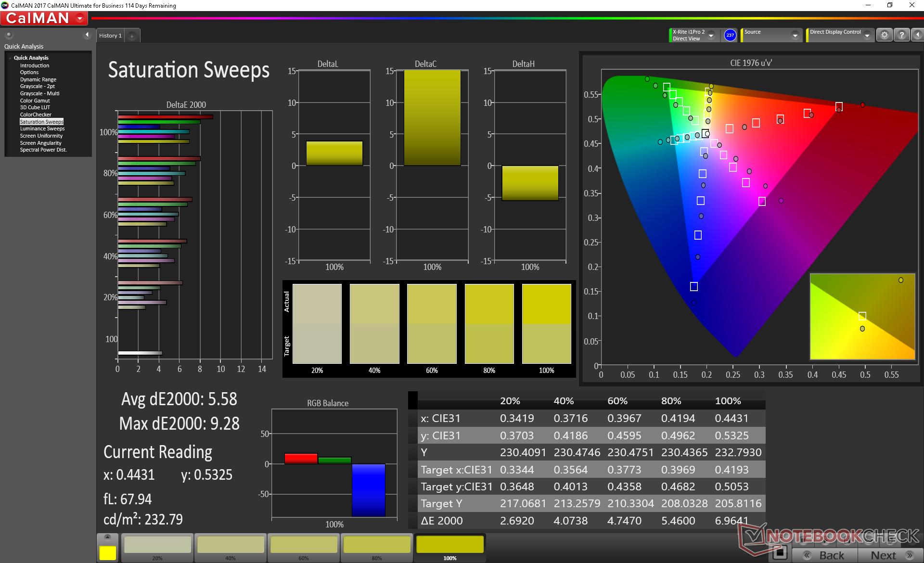Image resolution: width=924 pixels, height=563 pixels.
Task: Expand the Source dropdown
Action: click(795, 36)
